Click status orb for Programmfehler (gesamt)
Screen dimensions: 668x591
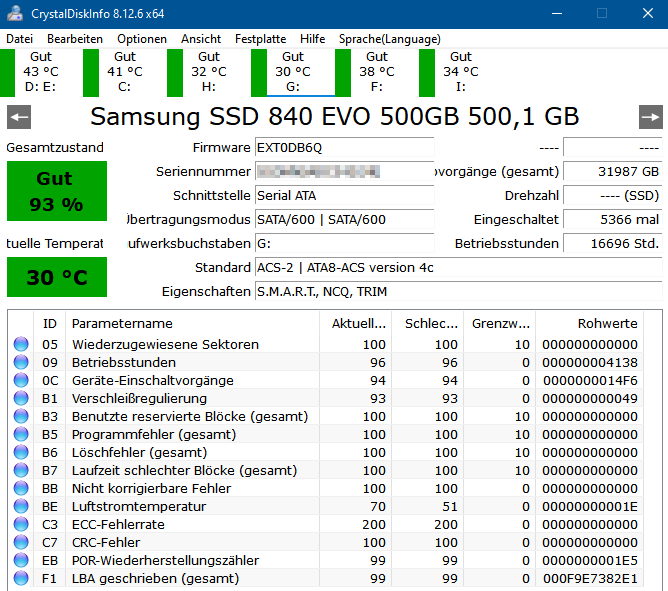pos(21,434)
